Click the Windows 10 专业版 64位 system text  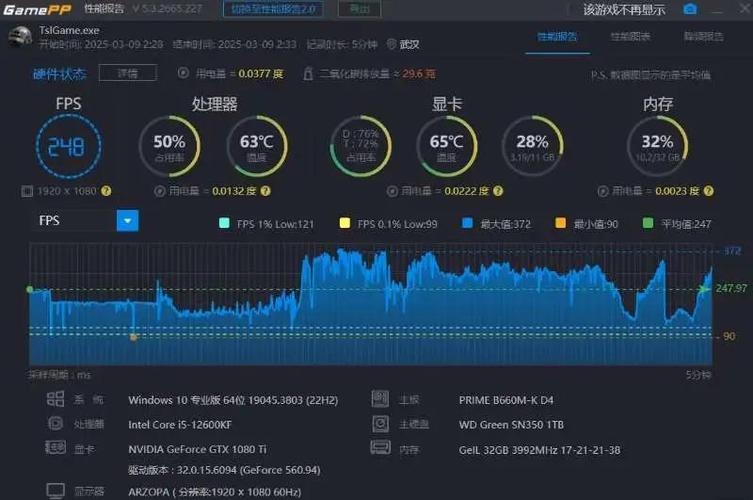click(233, 400)
